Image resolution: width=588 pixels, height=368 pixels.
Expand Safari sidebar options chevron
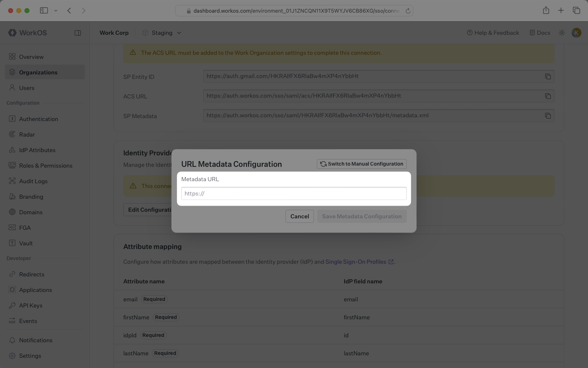click(56, 11)
